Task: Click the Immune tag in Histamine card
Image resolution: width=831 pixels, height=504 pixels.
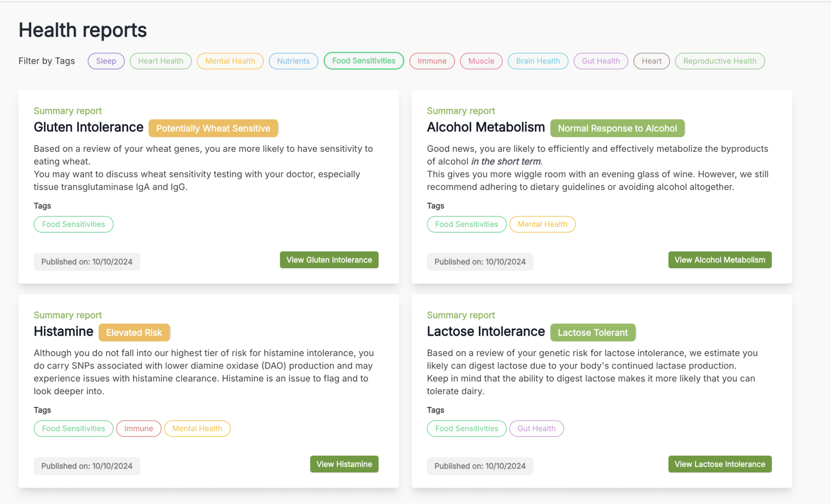Action: click(138, 428)
